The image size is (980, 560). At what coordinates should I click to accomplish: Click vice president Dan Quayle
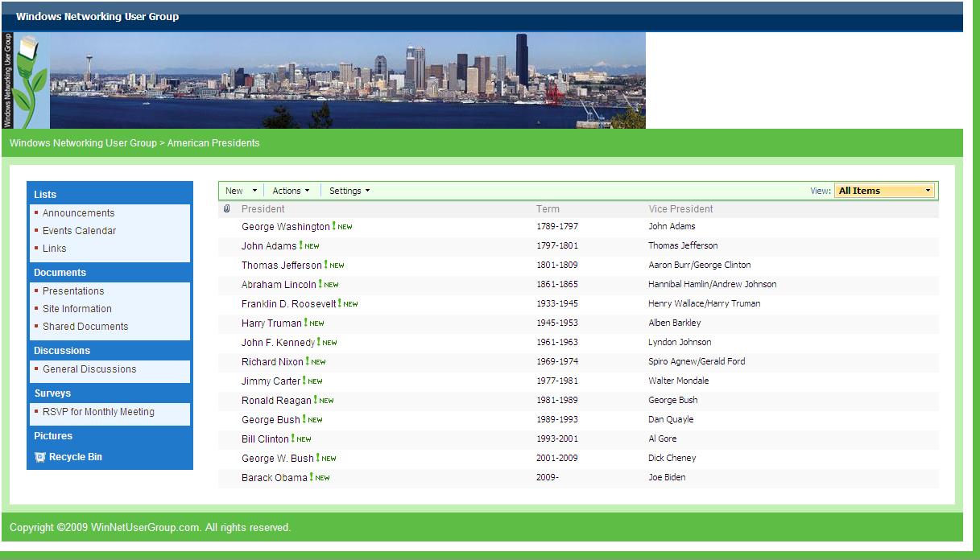click(671, 420)
